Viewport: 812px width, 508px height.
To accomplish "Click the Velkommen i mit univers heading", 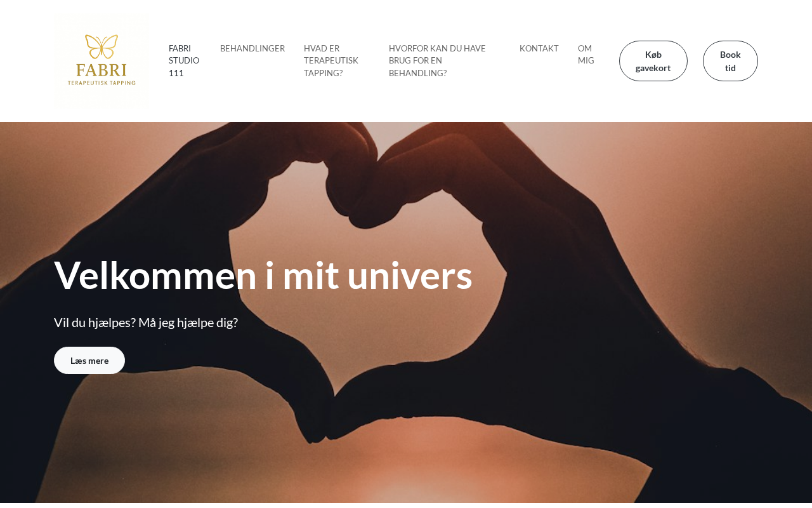I will coord(263,276).
